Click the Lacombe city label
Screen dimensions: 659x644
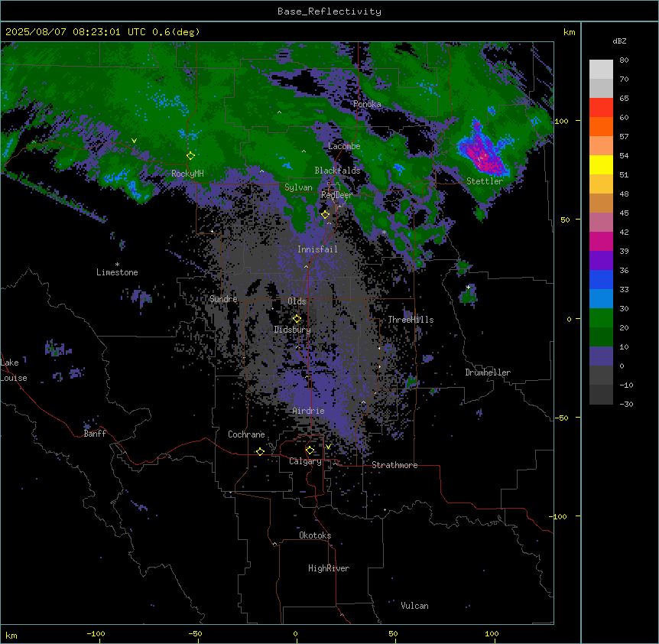344,146
